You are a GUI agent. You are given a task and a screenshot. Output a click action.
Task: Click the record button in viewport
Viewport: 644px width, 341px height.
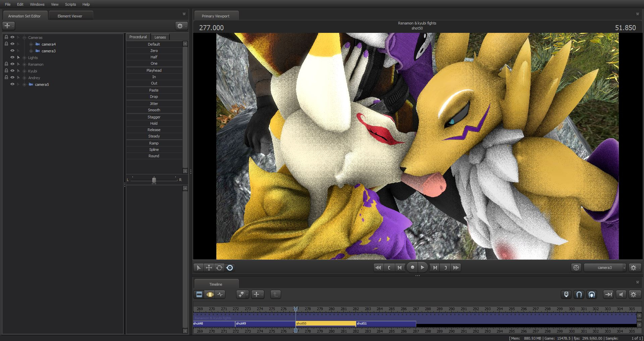(x=412, y=268)
